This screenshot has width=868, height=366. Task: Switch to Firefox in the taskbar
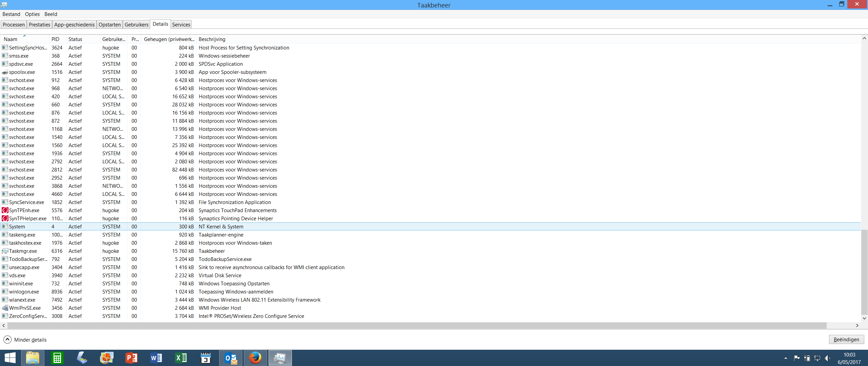(255, 358)
